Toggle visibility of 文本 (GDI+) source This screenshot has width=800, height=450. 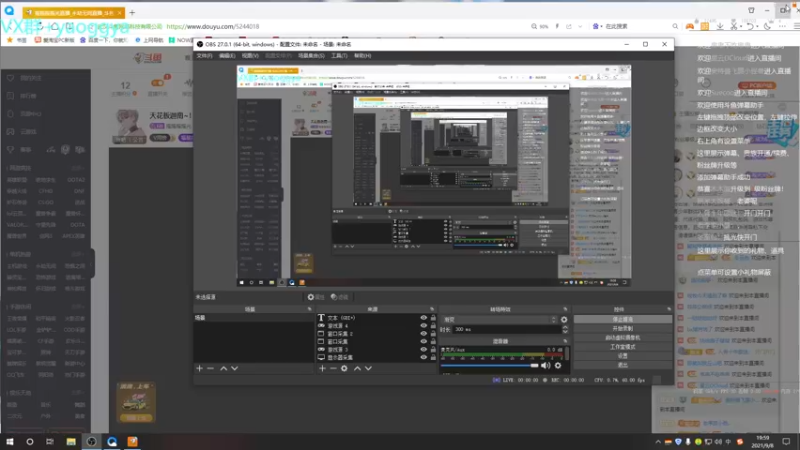pyautogui.click(x=423, y=318)
